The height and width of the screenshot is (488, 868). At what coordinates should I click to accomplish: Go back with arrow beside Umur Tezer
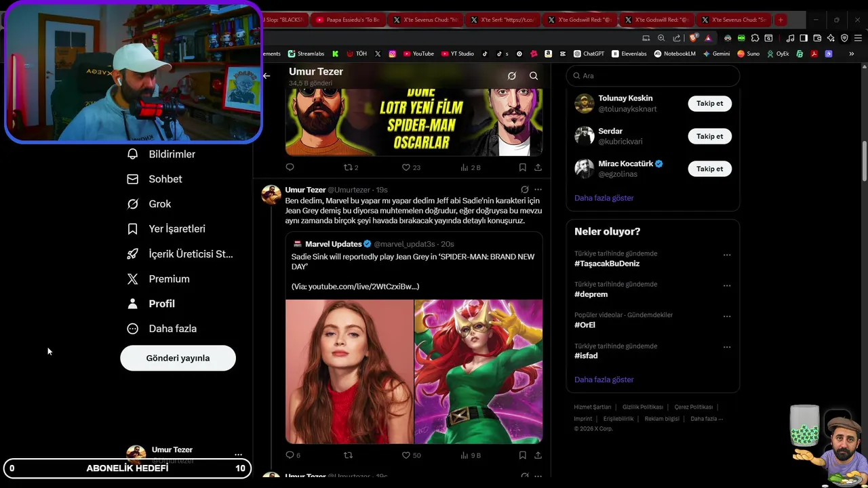267,76
